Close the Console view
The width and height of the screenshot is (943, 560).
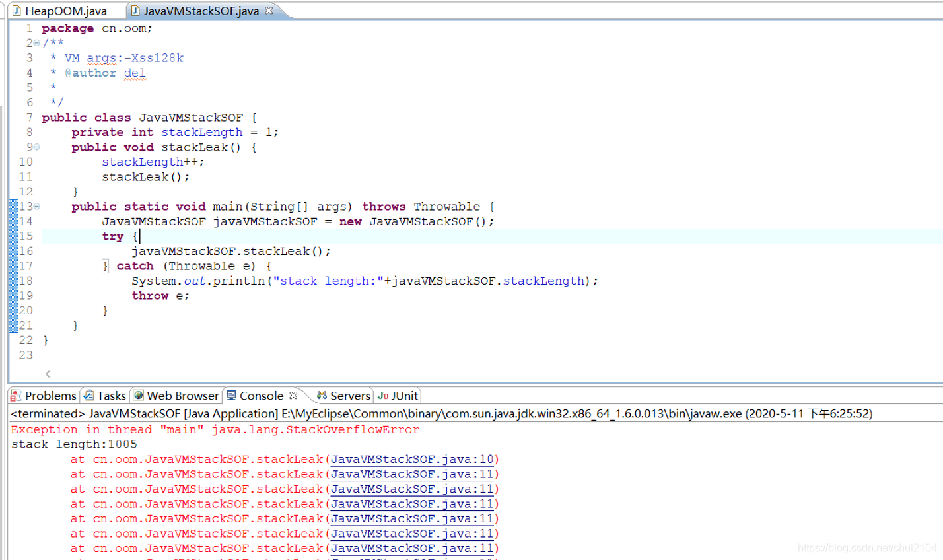(293, 395)
